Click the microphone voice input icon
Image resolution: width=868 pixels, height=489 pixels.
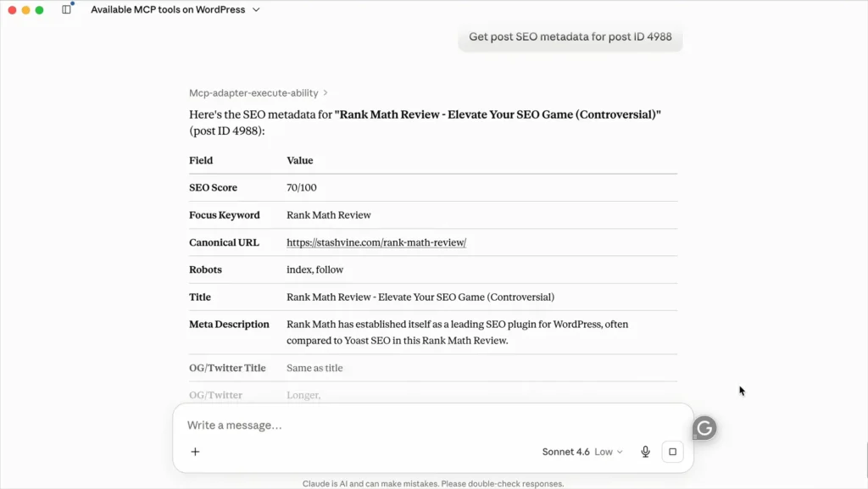[x=645, y=452]
